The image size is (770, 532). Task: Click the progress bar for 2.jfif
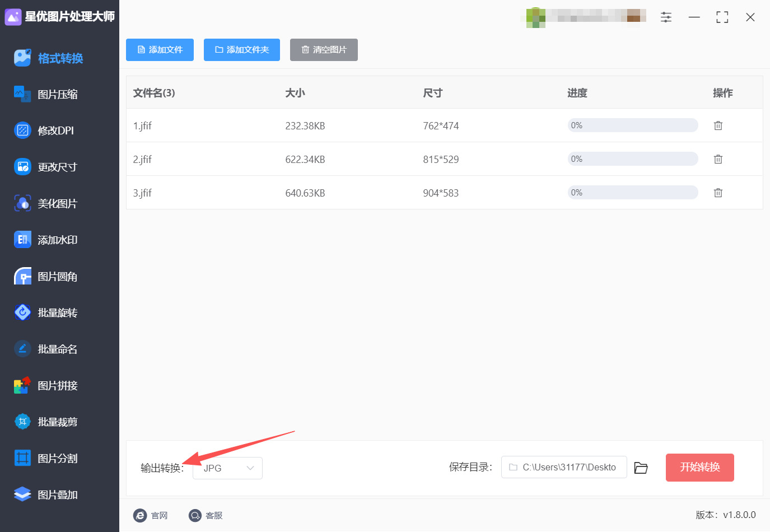point(633,159)
